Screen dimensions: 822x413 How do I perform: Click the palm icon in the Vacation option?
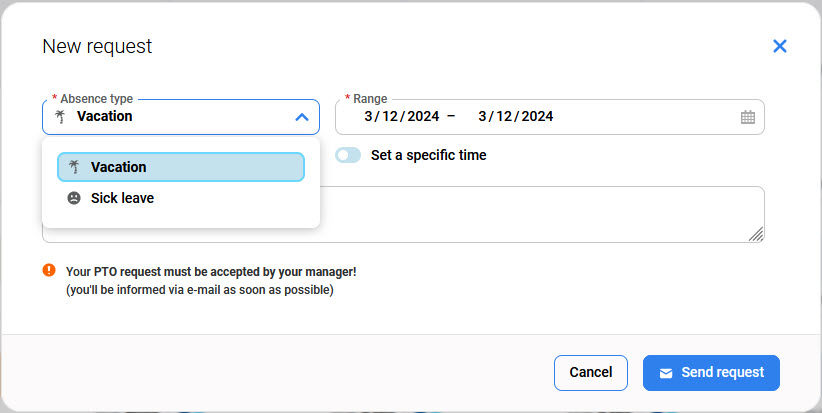click(x=74, y=167)
